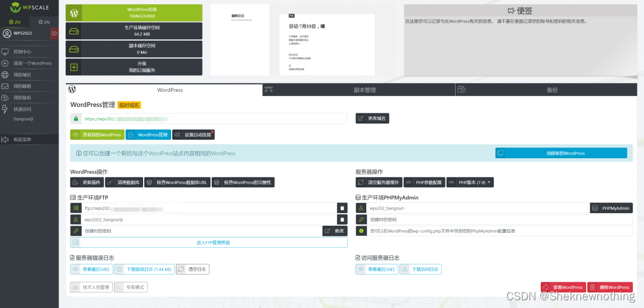Click 检查WordPress的完整性 button
The height and width of the screenshot is (308, 644).
243,182
